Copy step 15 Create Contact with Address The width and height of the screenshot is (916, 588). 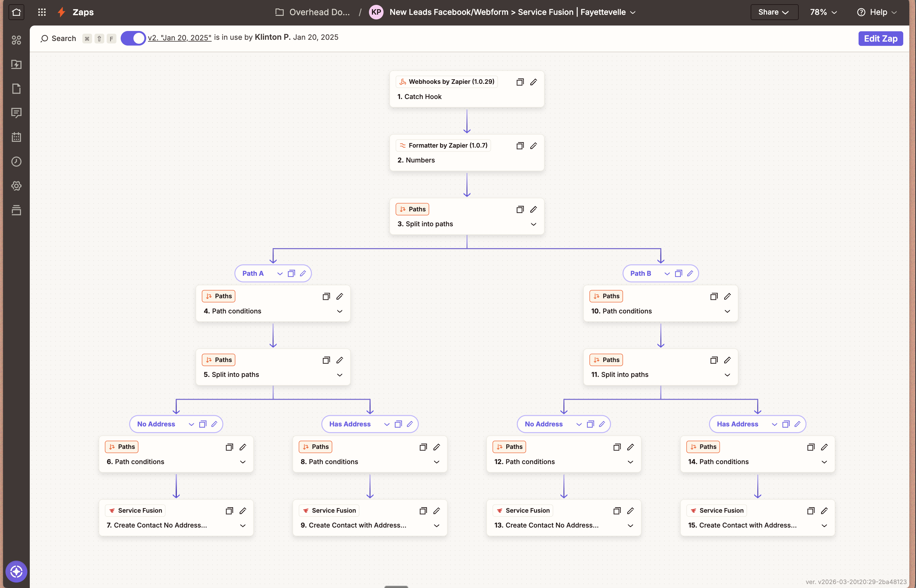pyautogui.click(x=811, y=511)
